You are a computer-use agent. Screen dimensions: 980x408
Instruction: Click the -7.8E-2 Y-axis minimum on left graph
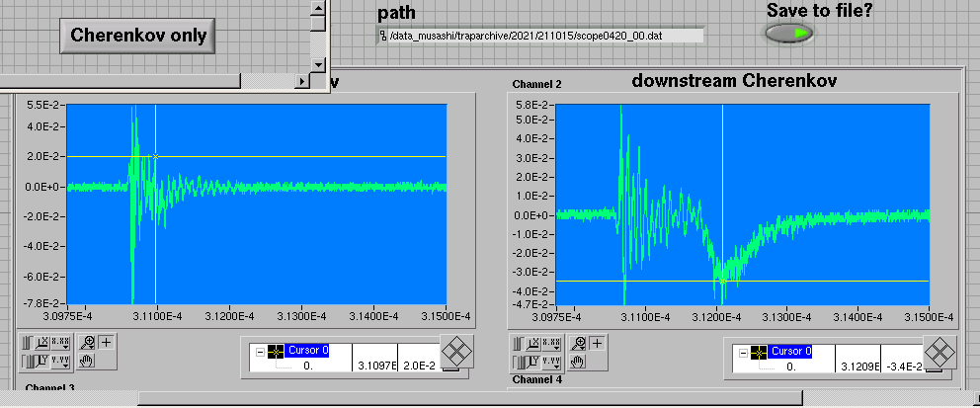click(x=42, y=303)
